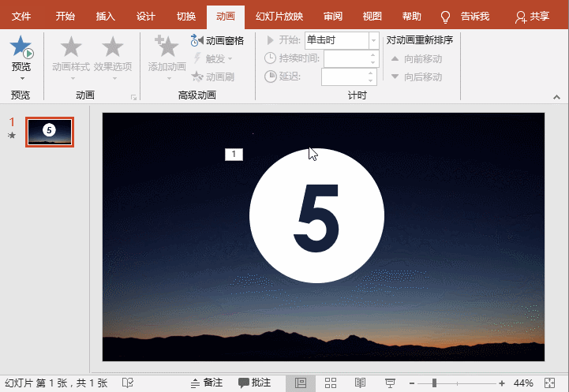The width and height of the screenshot is (569, 392).
Task: Click the 预览 star preview icon
Action: click(21, 48)
